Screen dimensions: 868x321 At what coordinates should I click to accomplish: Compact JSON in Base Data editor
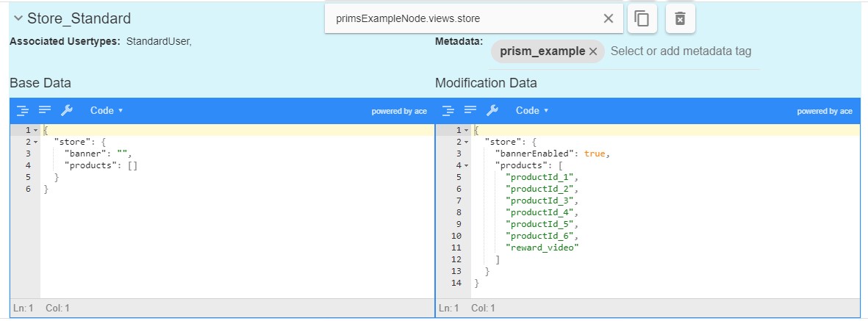click(45, 110)
